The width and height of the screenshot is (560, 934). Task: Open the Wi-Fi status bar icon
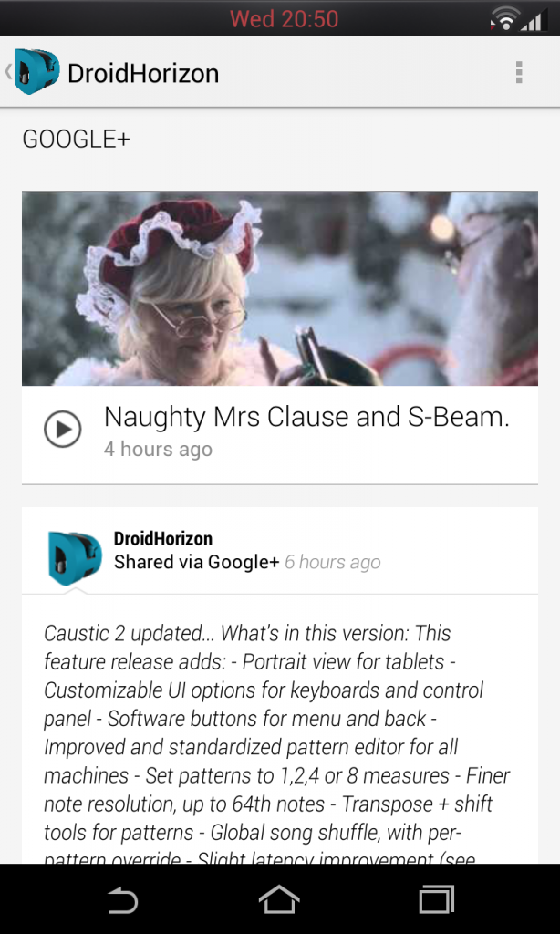505,18
